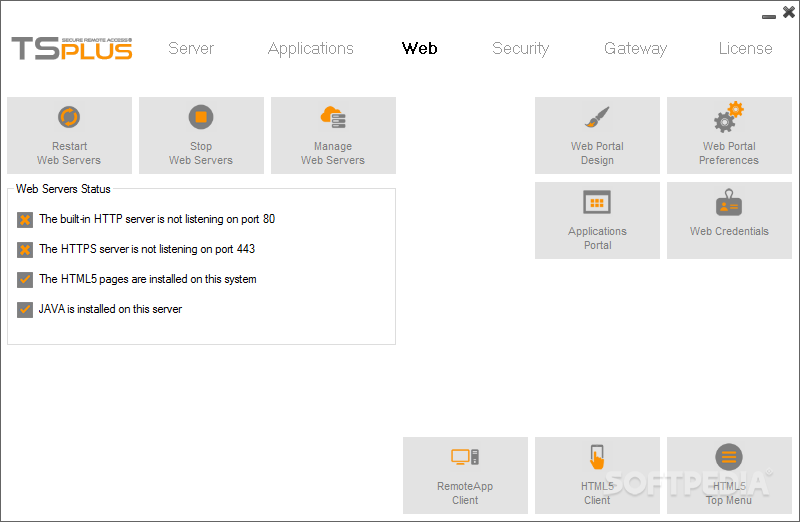Click the HTML5 pages installed checkmark
This screenshot has width=800, height=522.
click(x=24, y=280)
